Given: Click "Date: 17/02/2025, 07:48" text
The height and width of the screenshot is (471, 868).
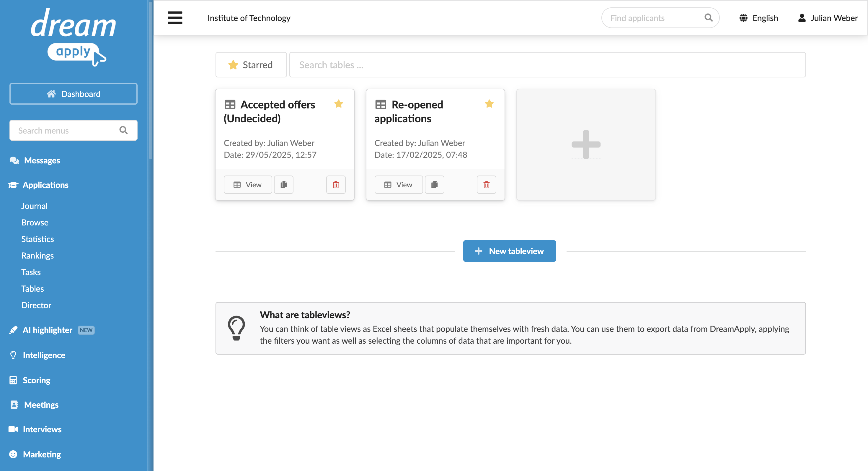Looking at the screenshot, I should click(x=420, y=155).
